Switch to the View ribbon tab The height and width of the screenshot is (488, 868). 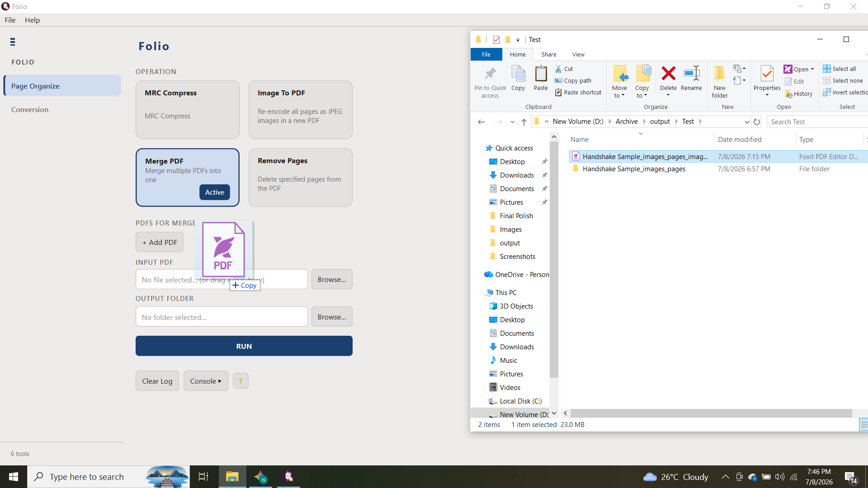coord(578,54)
